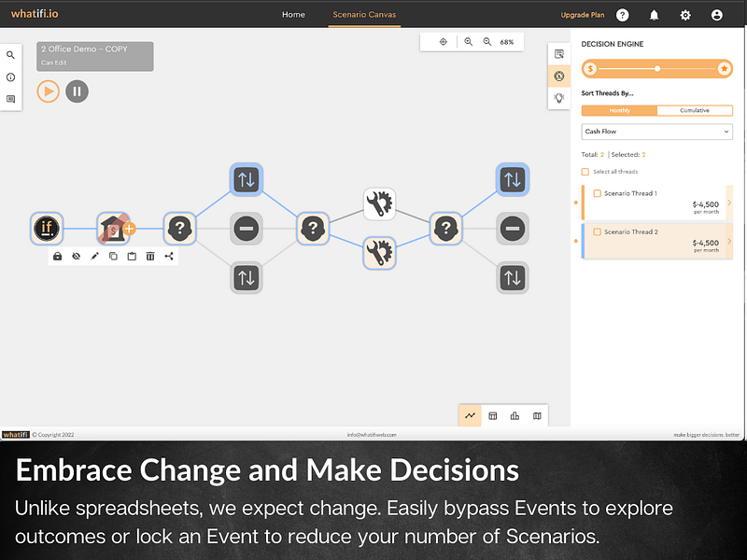This screenshot has height=560, width=747.
Task: Select the first question decision node
Action: click(179, 229)
